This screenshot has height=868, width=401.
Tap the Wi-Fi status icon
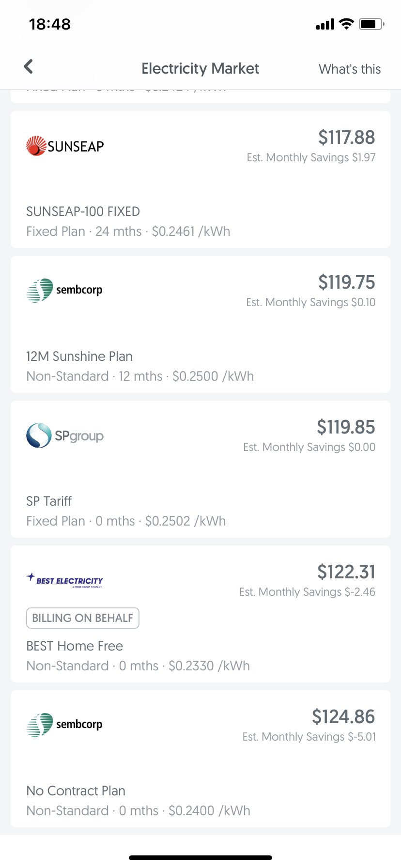[x=346, y=24]
